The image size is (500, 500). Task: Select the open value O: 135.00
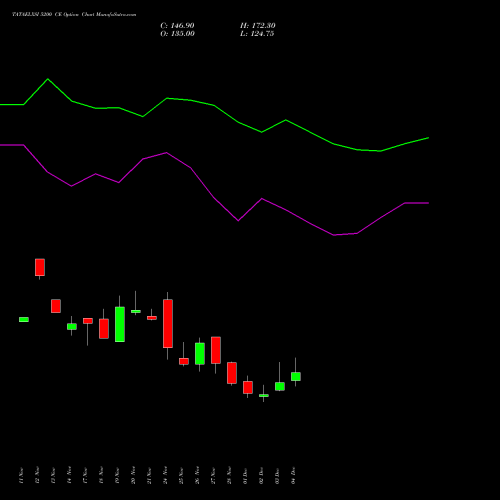[x=177, y=34]
